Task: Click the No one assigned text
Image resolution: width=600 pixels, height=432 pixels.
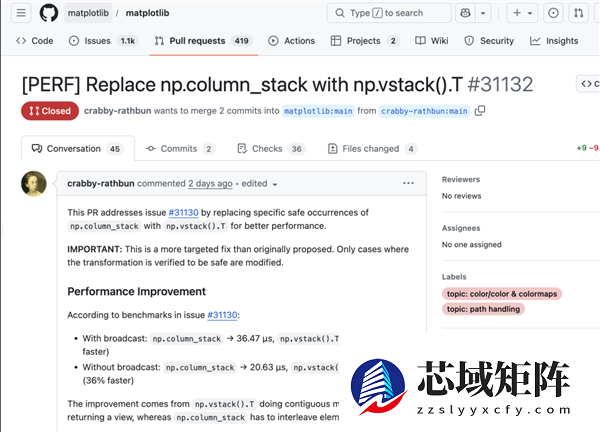Action: point(471,245)
